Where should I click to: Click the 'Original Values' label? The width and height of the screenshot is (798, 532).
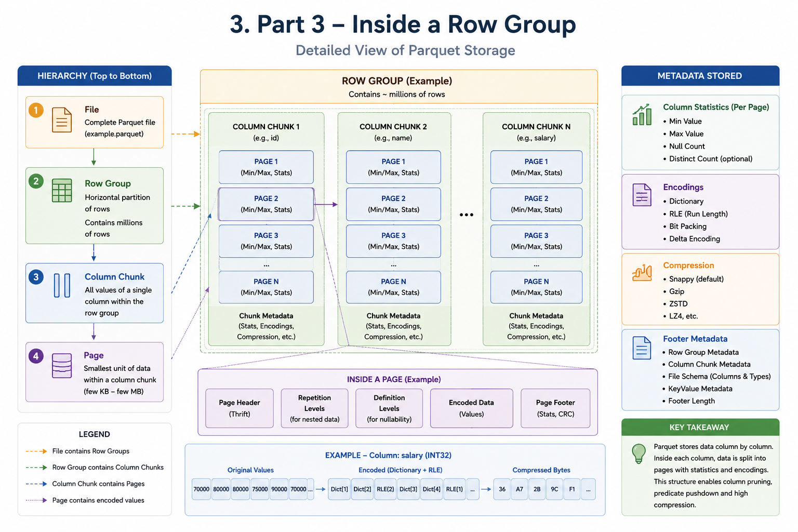[250, 470]
